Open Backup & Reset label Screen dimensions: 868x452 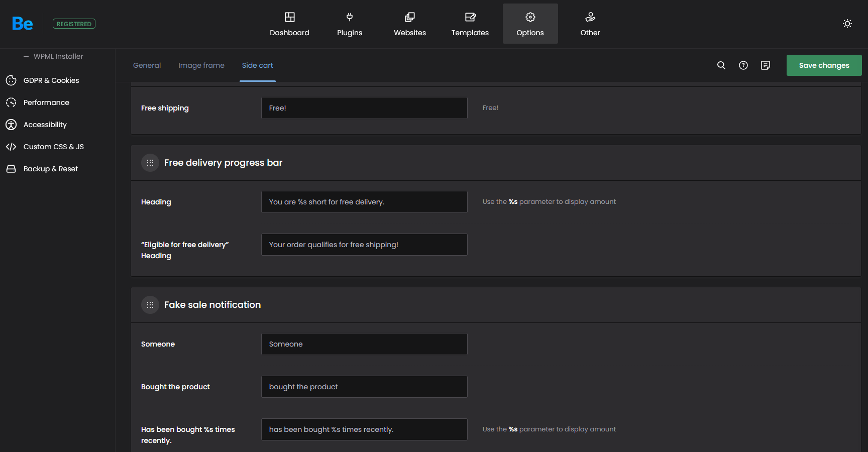click(51, 169)
